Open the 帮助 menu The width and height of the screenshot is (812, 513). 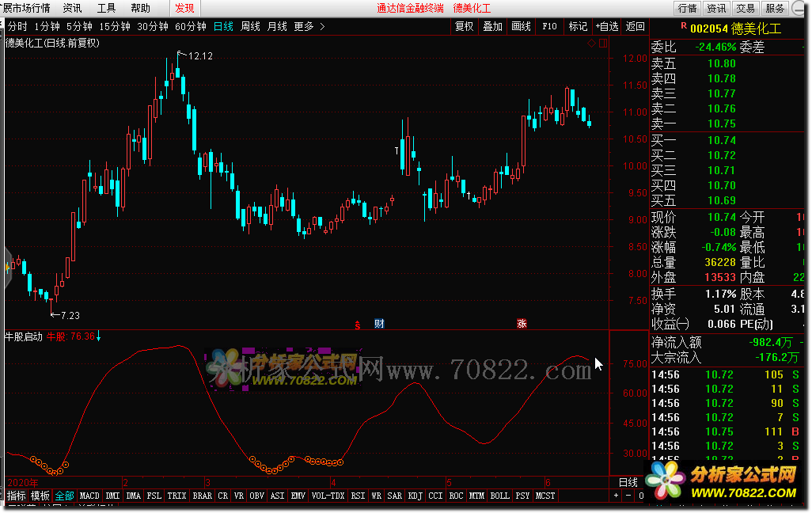coord(140,8)
